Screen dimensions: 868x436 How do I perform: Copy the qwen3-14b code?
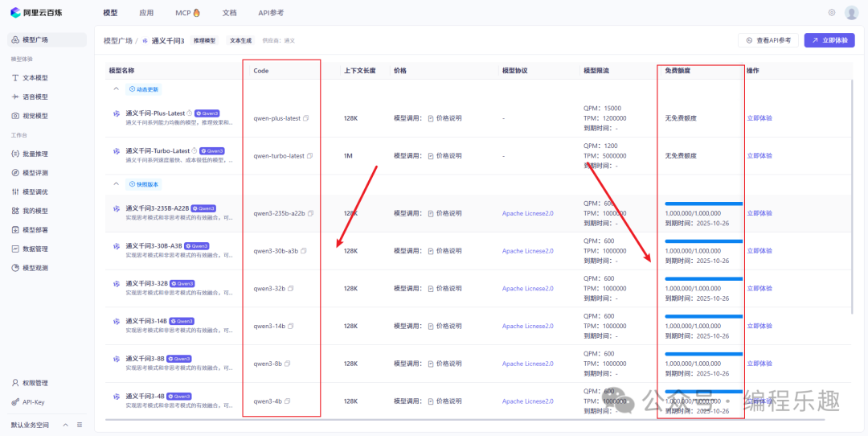291,327
